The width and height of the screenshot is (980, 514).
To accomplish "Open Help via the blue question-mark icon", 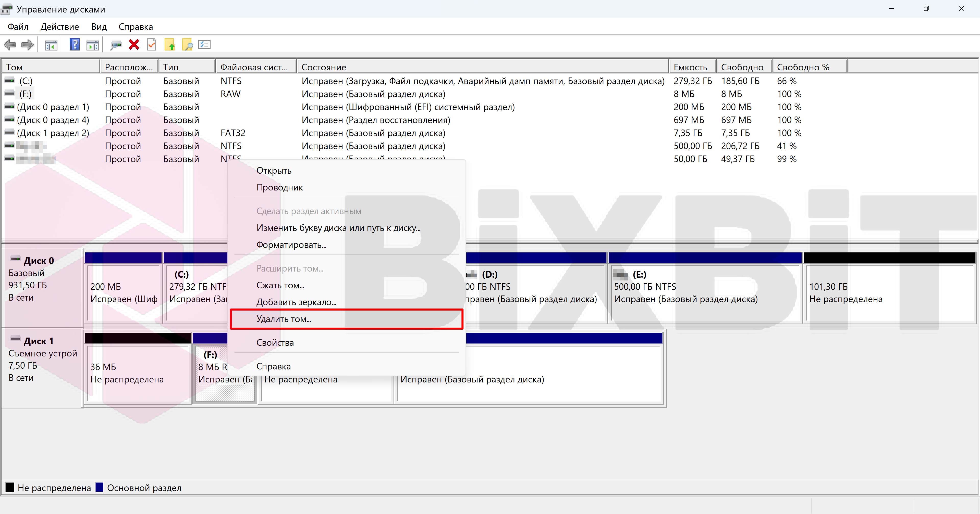I will click(75, 44).
